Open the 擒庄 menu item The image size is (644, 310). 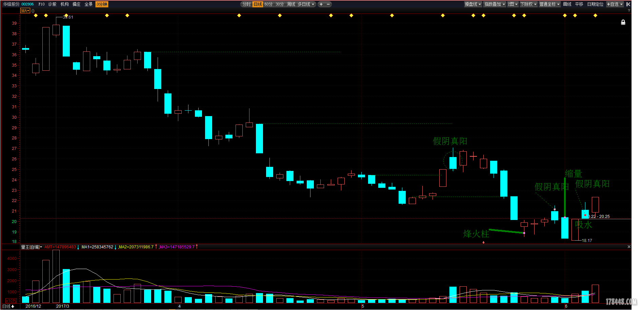[x=76, y=4]
